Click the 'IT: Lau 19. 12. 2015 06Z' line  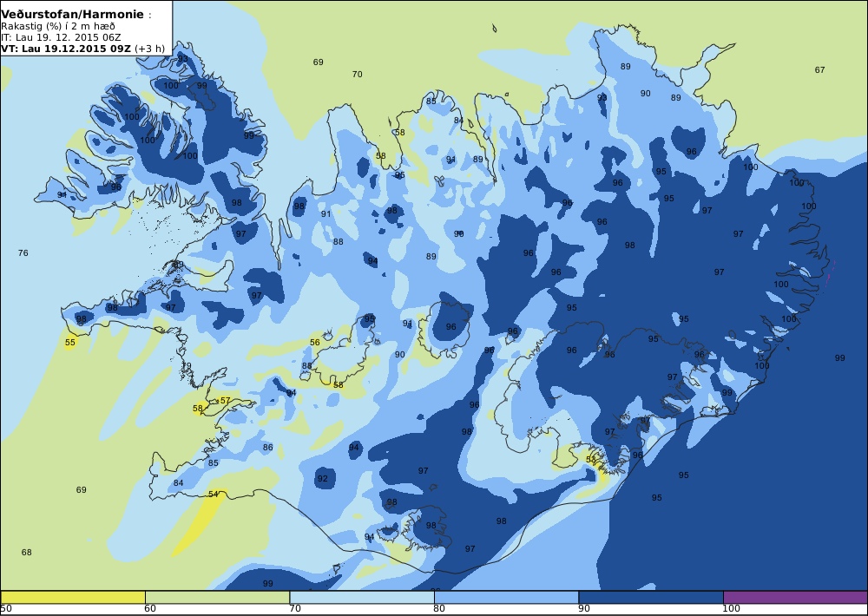tap(61, 37)
